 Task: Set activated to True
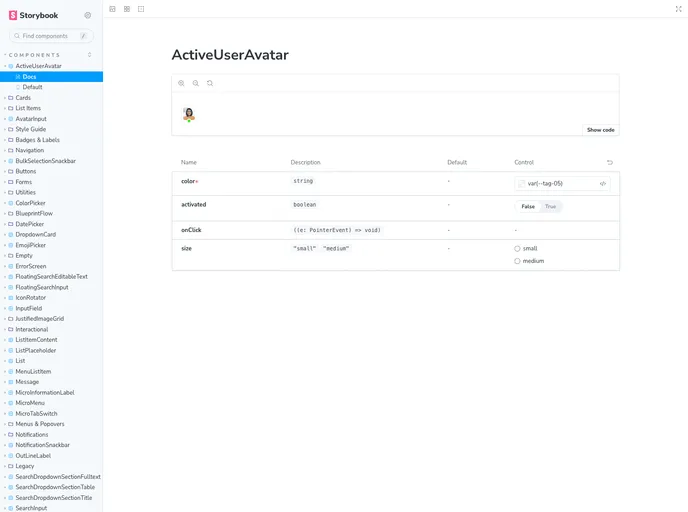coord(550,206)
